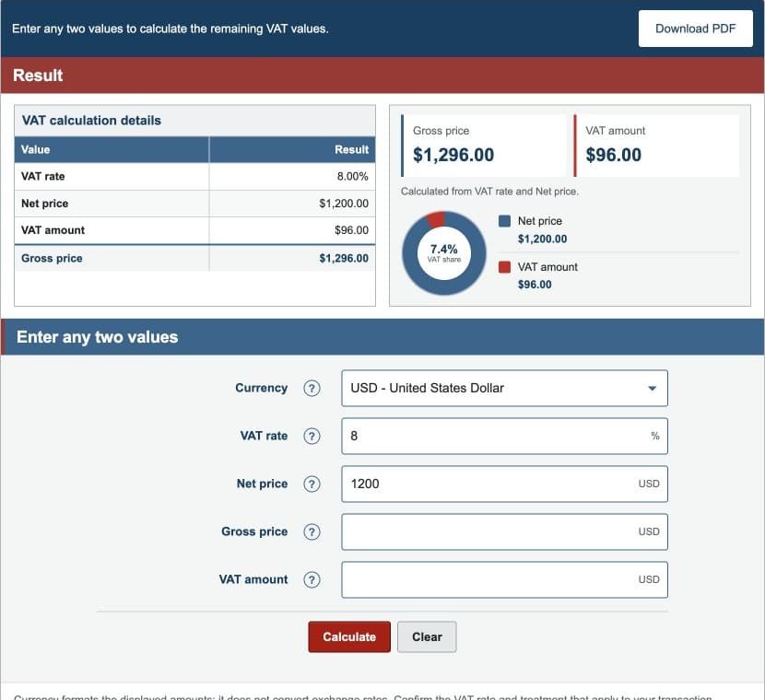Click the VAT calculation details heading
This screenshot has width=765, height=700.
pos(91,121)
